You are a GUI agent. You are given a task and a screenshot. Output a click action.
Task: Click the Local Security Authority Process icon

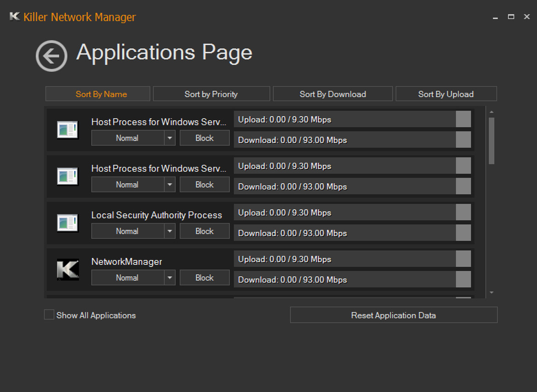coord(68,223)
